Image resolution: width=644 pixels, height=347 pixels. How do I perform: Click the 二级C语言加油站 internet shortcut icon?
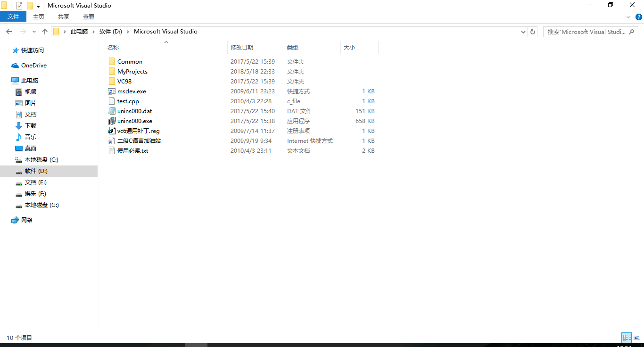(x=112, y=140)
